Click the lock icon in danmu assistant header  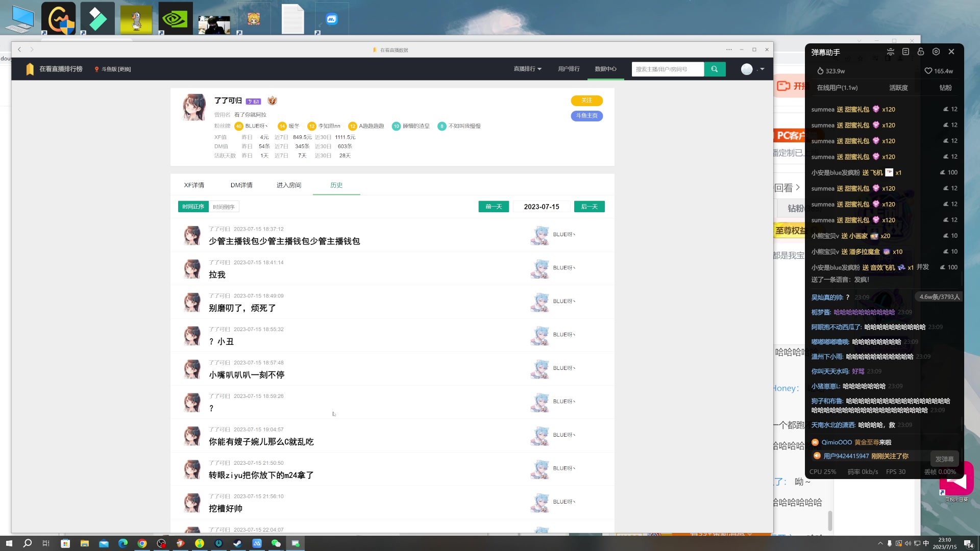tap(921, 52)
